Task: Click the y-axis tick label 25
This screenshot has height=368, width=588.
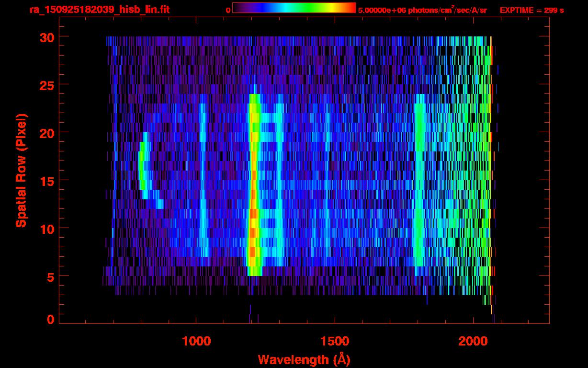Action: pos(47,85)
